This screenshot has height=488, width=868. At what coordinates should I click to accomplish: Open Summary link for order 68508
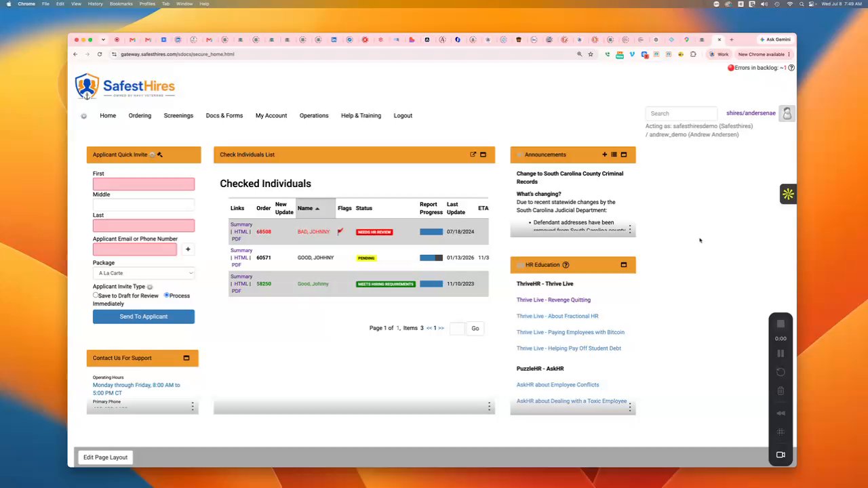coord(241,224)
